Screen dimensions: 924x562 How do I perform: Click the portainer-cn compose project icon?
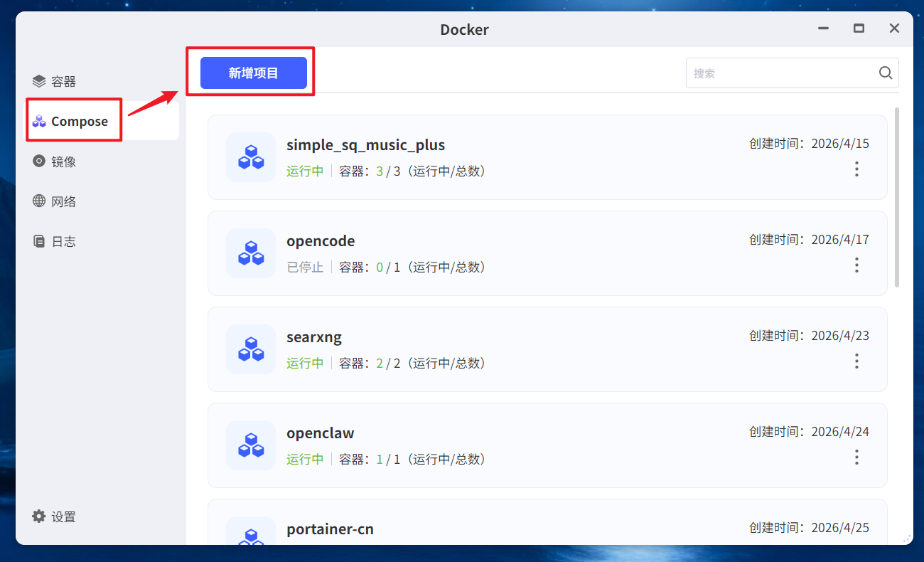pyautogui.click(x=251, y=531)
